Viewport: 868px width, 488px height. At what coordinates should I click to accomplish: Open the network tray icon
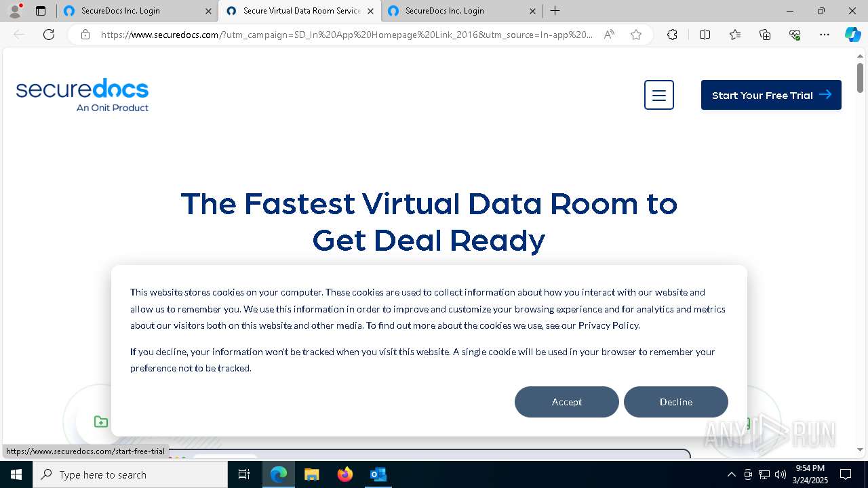(x=764, y=474)
